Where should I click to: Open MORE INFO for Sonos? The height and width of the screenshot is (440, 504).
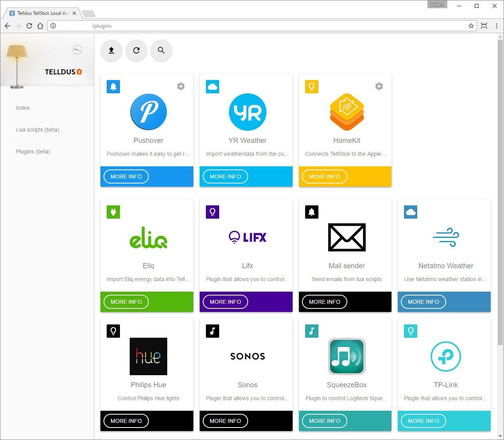pyautogui.click(x=225, y=421)
